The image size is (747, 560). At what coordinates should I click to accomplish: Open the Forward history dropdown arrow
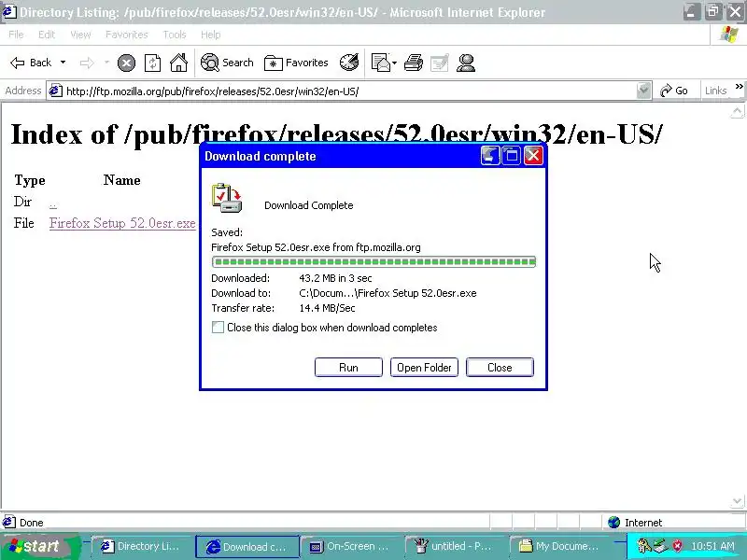coord(106,63)
